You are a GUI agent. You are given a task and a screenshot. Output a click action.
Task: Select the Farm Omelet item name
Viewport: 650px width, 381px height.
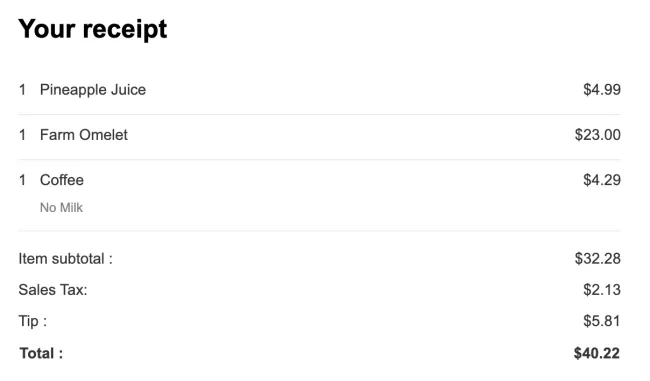point(84,135)
